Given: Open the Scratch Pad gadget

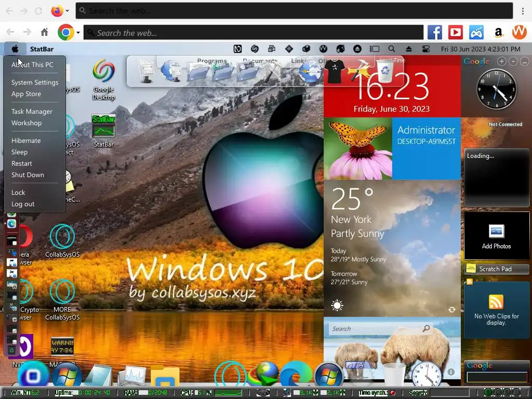Looking at the screenshot, I should click(x=496, y=269).
